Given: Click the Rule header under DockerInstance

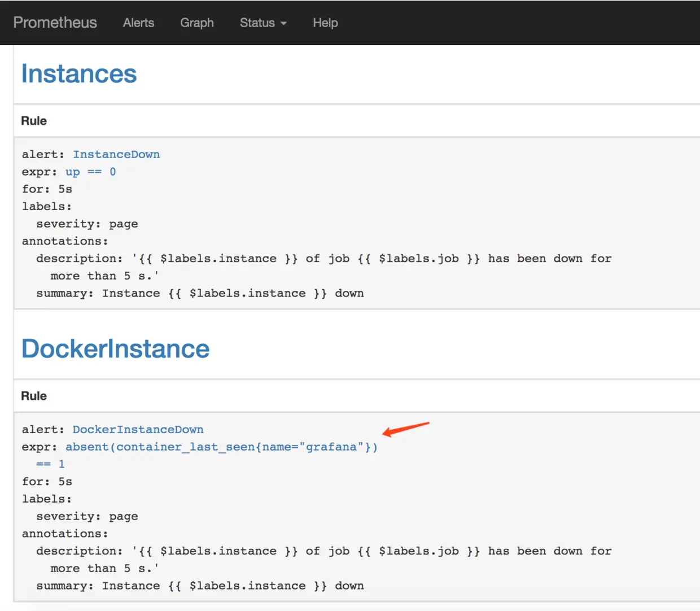Looking at the screenshot, I should tap(34, 396).
